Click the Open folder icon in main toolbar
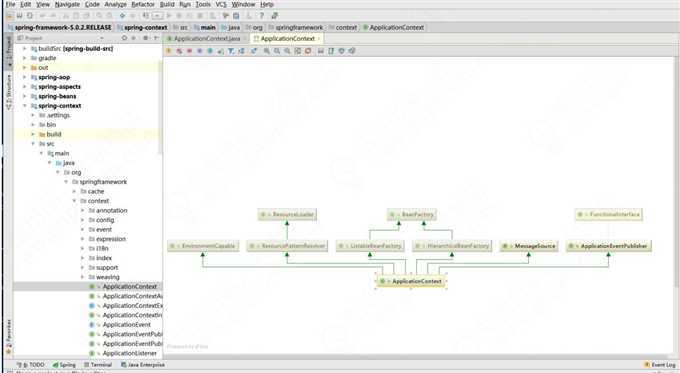The image size is (680, 373). pos(10,16)
